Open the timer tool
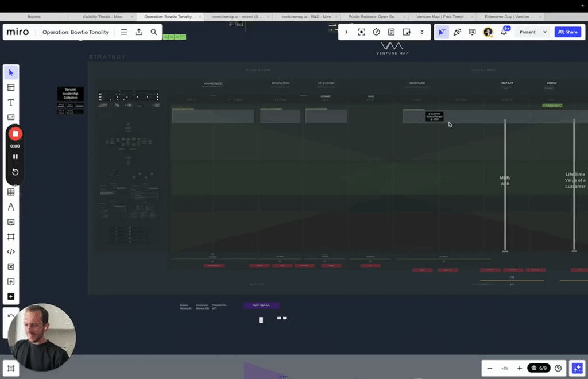 [376, 32]
